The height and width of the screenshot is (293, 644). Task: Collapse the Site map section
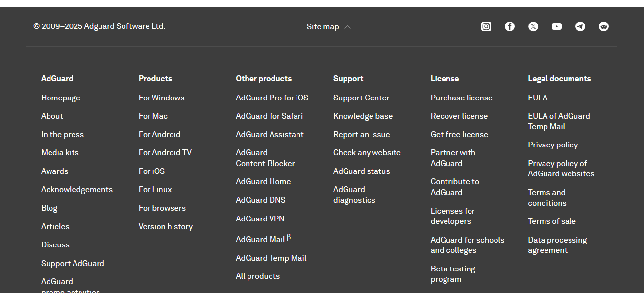329,27
